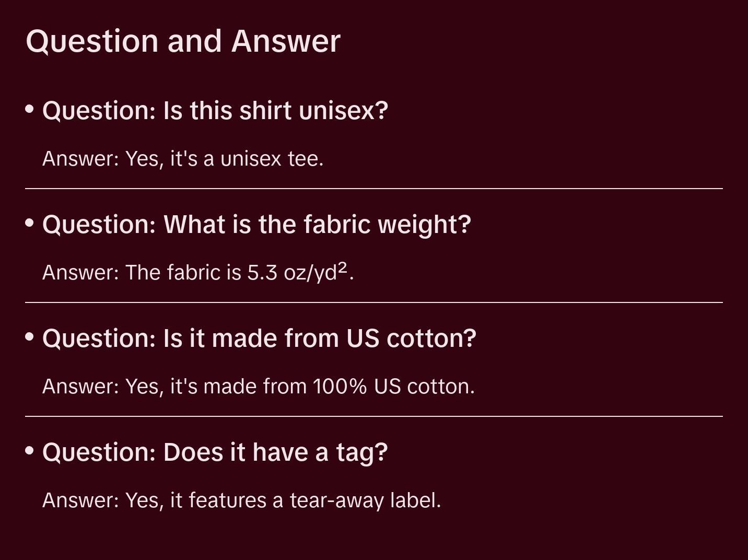Select the 'What is the fabric weight?' question

(x=256, y=225)
